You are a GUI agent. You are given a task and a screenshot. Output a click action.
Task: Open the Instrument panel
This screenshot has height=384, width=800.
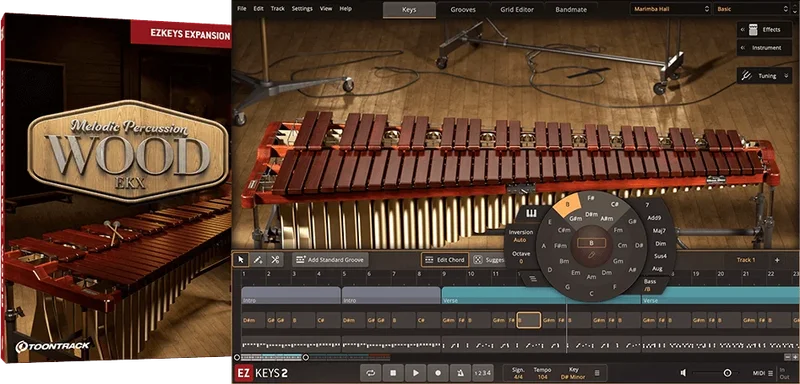point(764,48)
